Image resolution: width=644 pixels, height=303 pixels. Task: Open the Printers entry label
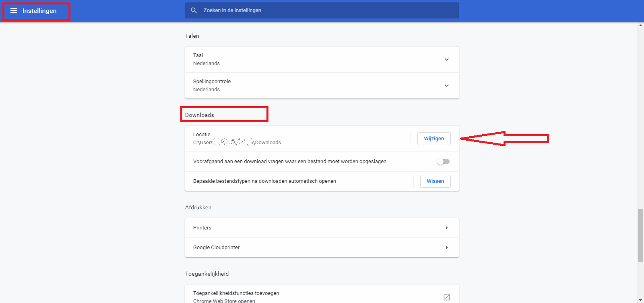[202, 228]
